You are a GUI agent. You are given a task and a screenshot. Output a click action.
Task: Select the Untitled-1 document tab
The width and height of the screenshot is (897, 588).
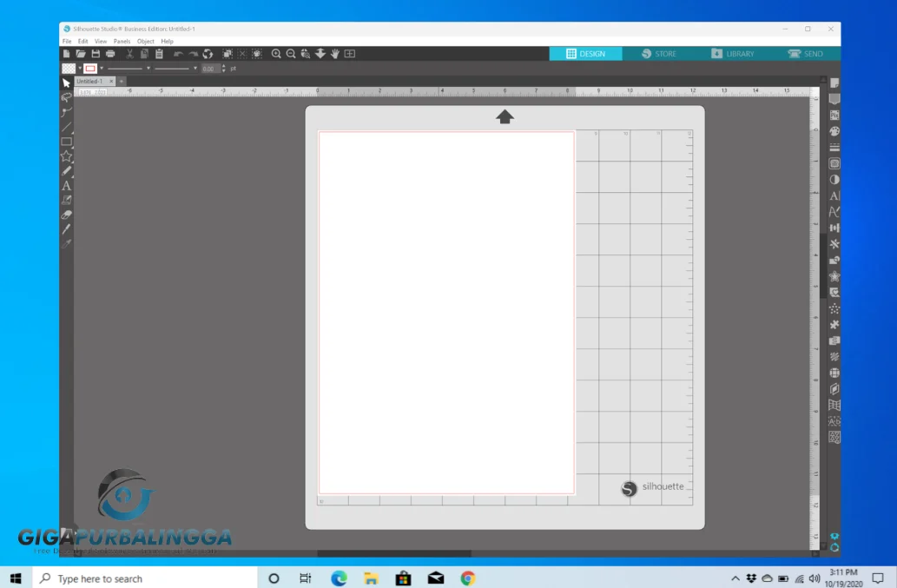click(89, 82)
